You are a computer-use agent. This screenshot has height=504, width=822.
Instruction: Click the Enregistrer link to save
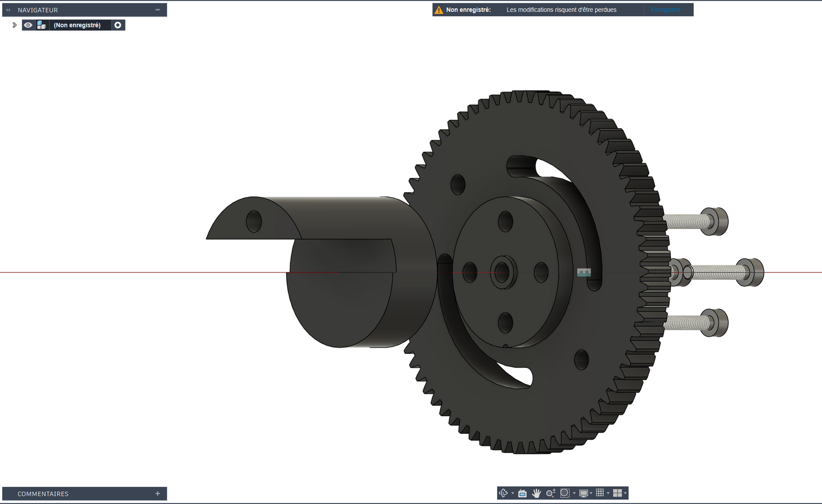(x=666, y=10)
